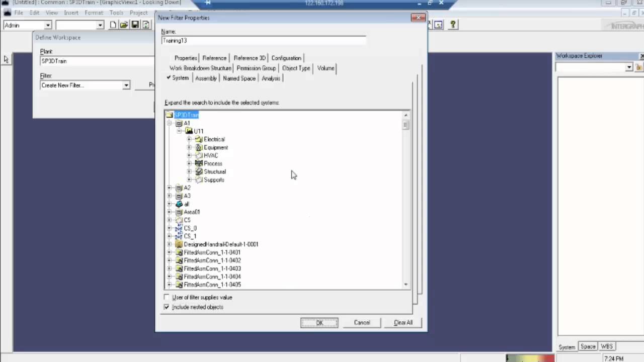Select the arrow pointer tool on left bar
The width and height of the screenshot is (644, 362).
(6, 59)
